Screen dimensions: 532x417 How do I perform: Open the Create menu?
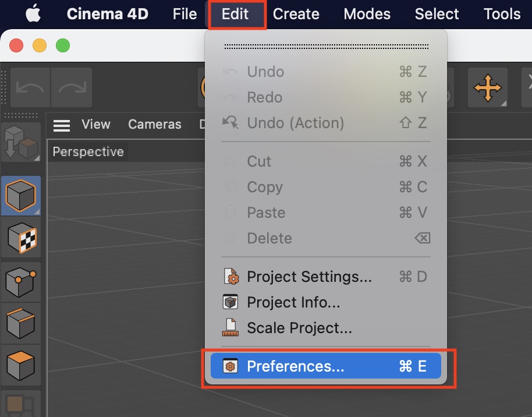pyautogui.click(x=296, y=14)
